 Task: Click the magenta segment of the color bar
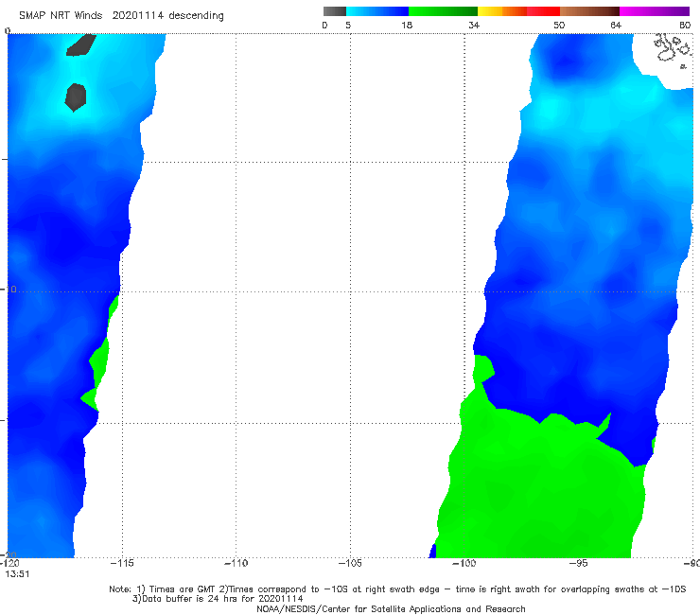655,11
